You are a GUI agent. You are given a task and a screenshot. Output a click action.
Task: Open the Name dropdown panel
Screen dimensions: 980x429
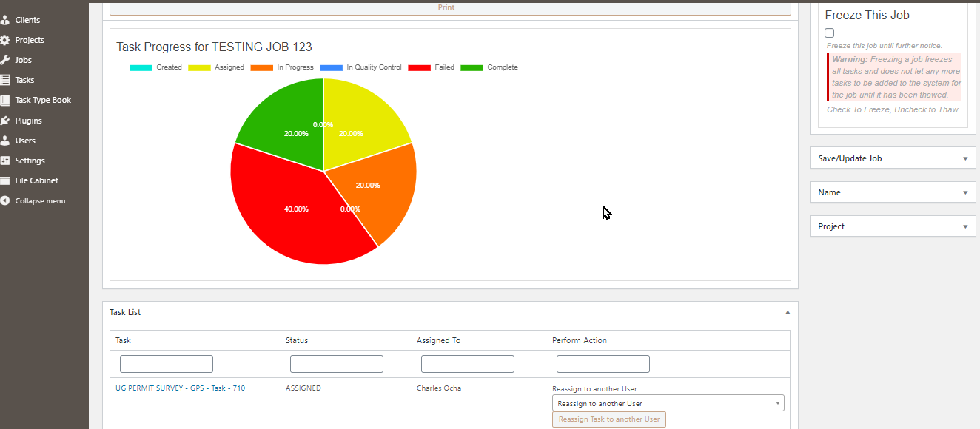893,192
